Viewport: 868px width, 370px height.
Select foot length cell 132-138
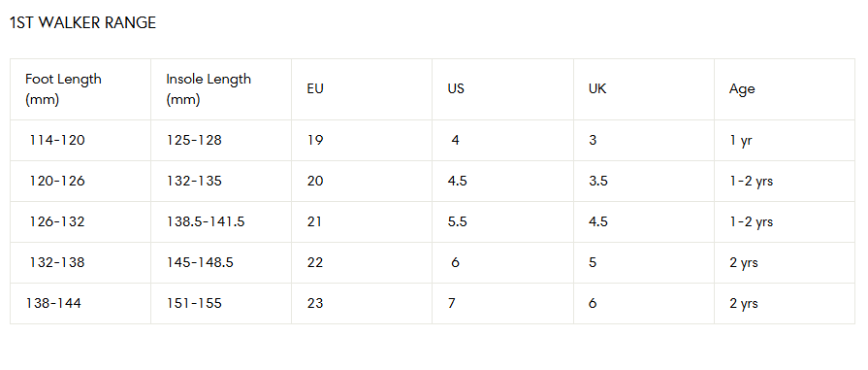pos(80,262)
